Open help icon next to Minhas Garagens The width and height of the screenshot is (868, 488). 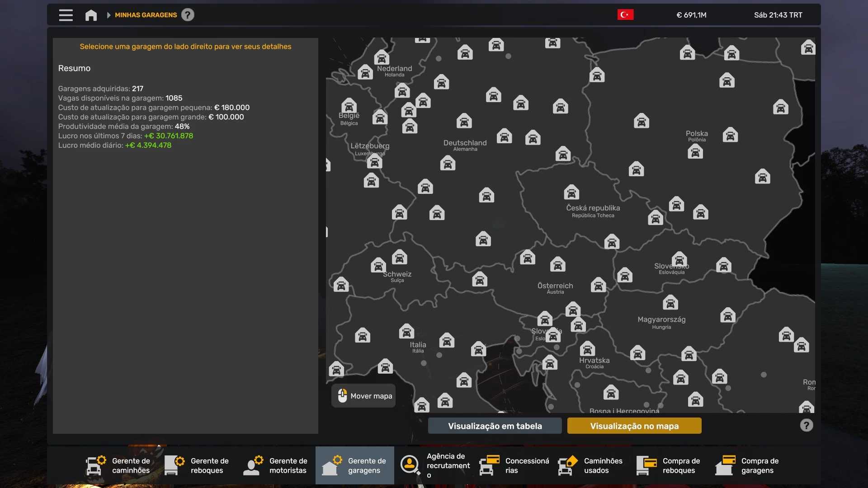pos(188,15)
